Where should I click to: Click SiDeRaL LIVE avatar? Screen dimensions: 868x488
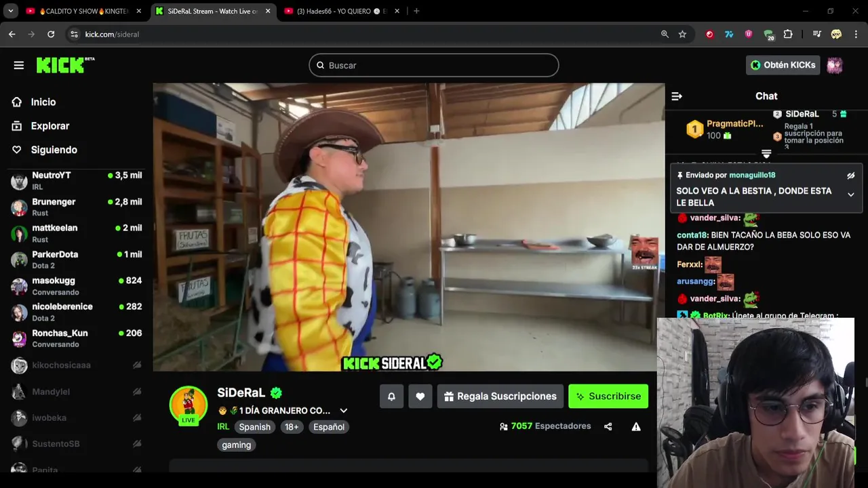coord(189,406)
